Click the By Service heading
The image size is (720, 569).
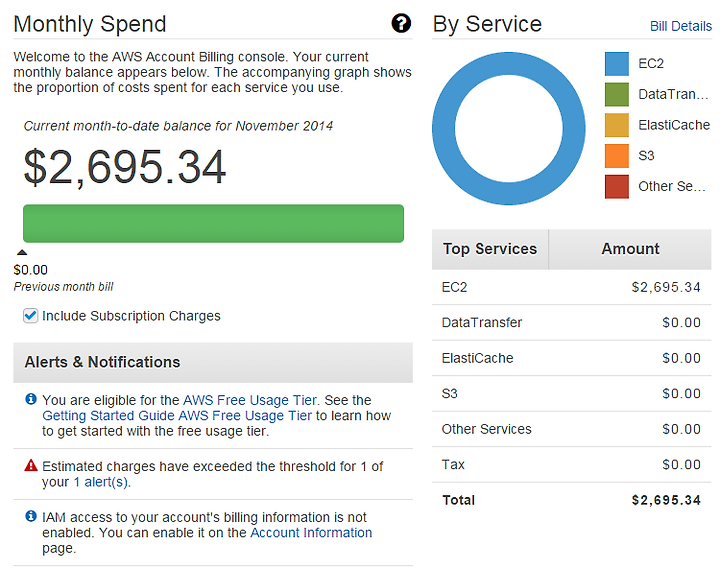click(x=487, y=24)
